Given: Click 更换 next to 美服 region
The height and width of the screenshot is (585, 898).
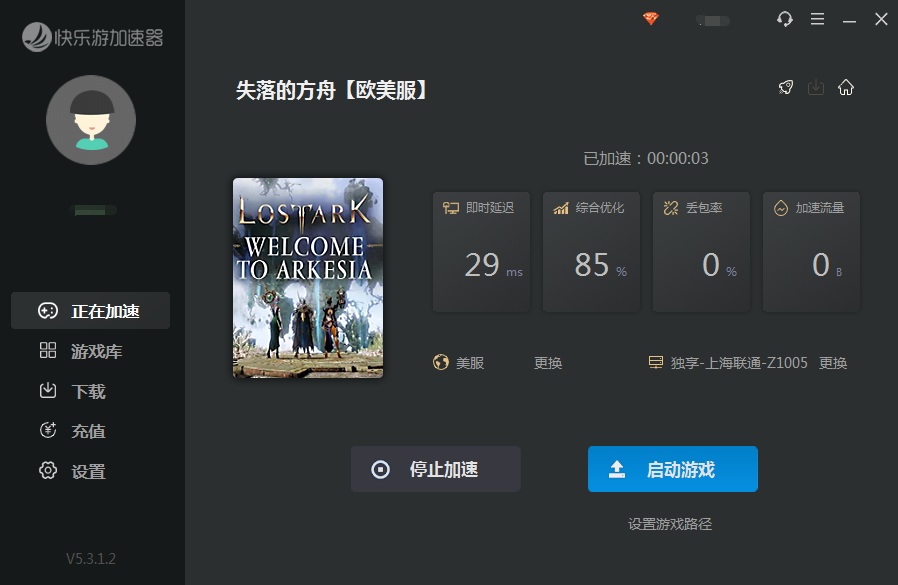Looking at the screenshot, I should [548, 363].
